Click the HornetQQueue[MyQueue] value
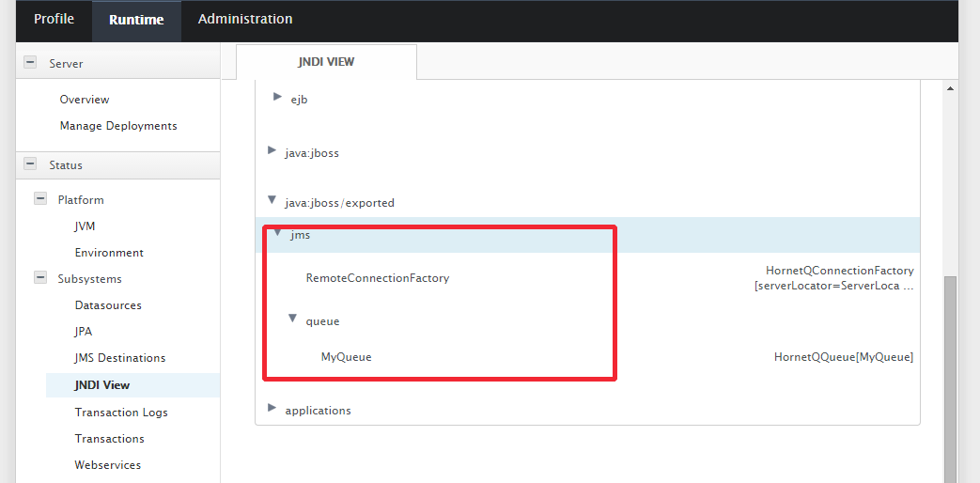Viewport: 980px width, 483px height. pyautogui.click(x=844, y=357)
